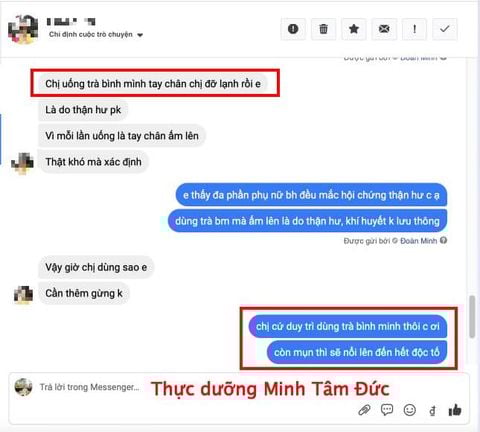This screenshot has width=480, height=432.
Task: Click the spam alert circle icon
Action: click(293, 29)
